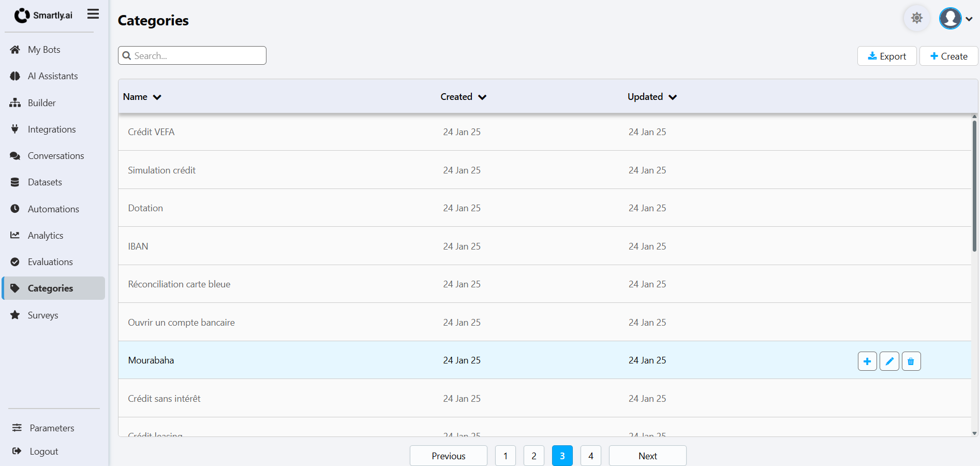Click the Logout exit icon
This screenshot has width=980, height=466.
(17, 451)
